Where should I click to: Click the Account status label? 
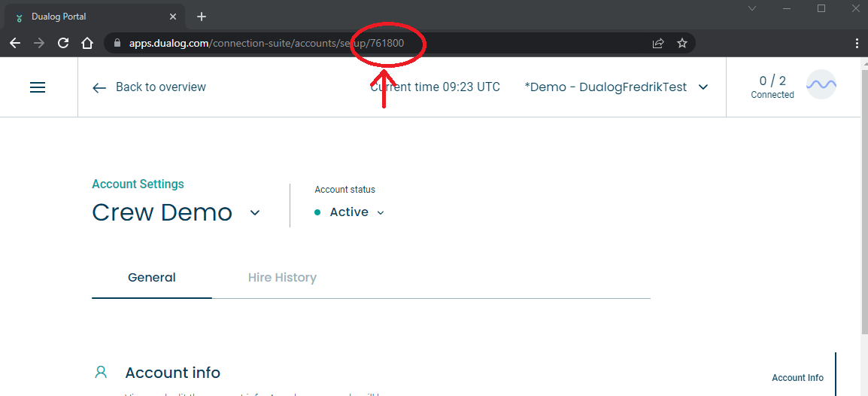pos(345,190)
